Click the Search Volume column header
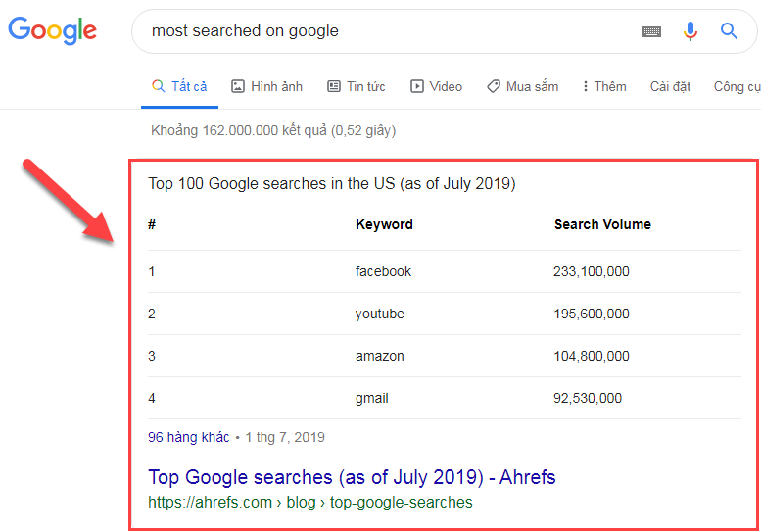This screenshot has height=532, width=761. coord(602,224)
